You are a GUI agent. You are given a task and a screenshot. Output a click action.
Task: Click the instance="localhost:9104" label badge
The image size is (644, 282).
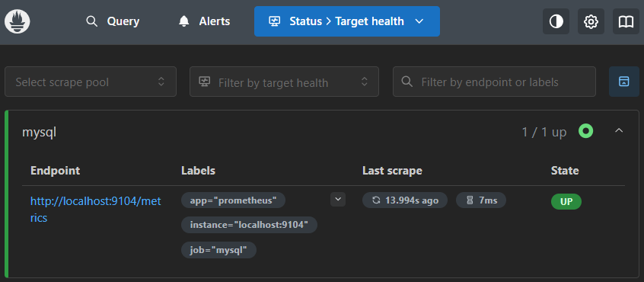click(x=250, y=226)
